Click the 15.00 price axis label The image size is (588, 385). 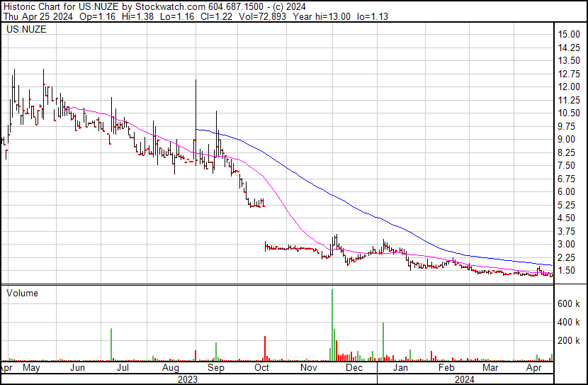click(x=568, y=35)
